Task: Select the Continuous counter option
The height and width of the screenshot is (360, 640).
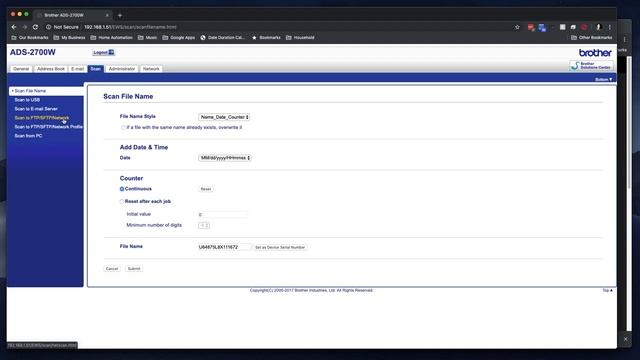Action: pyautogui.click(x=122, y=189)
